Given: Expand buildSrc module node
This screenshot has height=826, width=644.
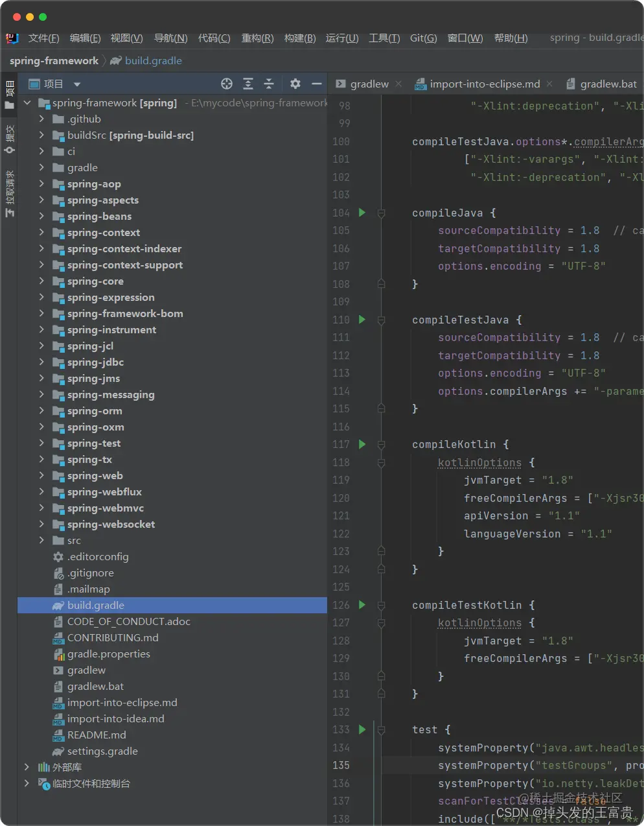Looking at the screenshot, I should pos(41,135).
